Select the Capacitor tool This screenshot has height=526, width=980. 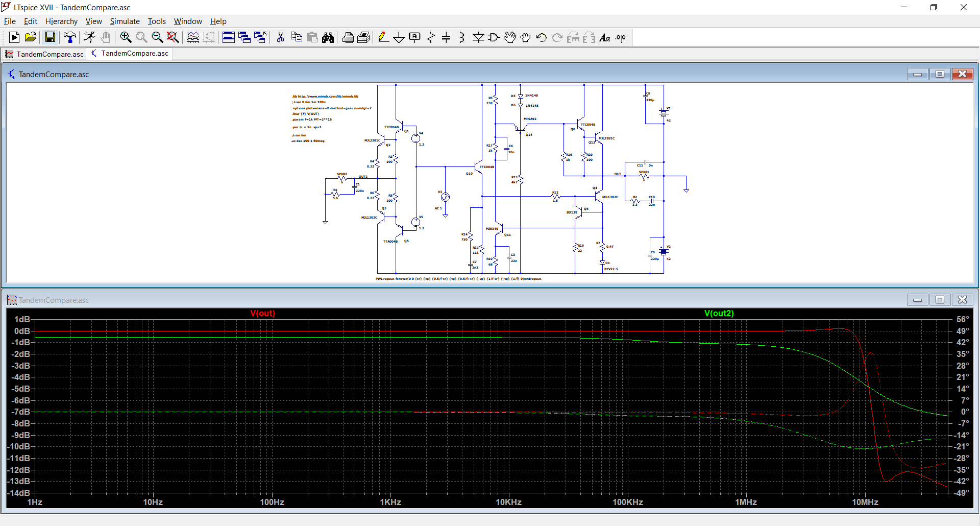(x=446, y=37)
